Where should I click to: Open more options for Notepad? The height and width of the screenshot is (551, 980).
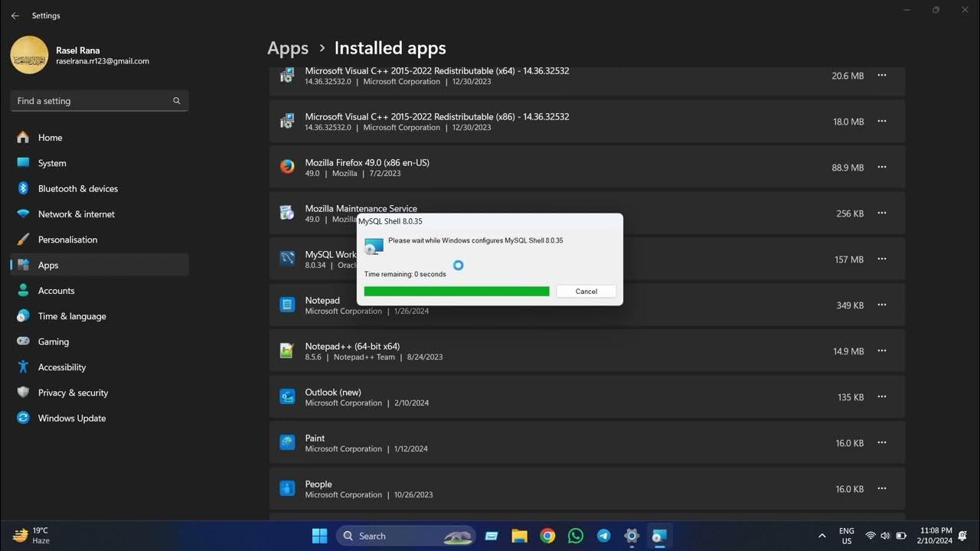coord(882,305)
